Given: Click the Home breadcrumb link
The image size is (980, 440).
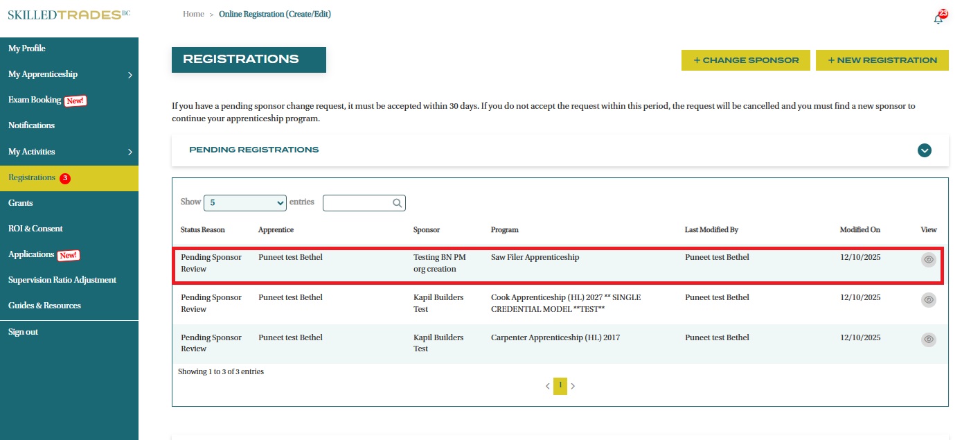Looking at the screenshot, I should [x=193, y=14].
